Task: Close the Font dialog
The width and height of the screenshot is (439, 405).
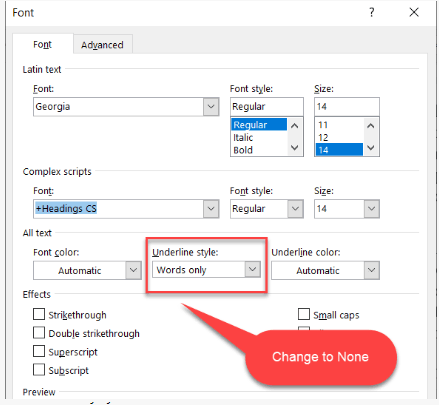Action: pos(414,13)
